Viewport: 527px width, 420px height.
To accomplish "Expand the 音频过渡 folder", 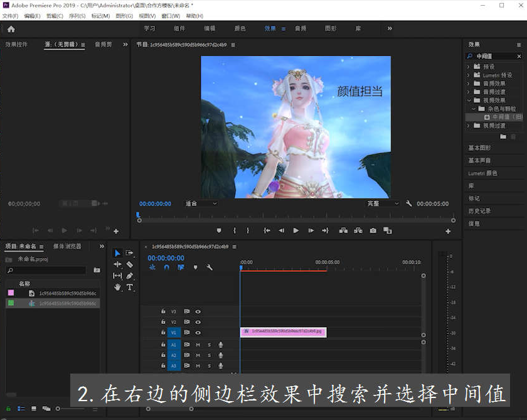I will coord(469,92).
